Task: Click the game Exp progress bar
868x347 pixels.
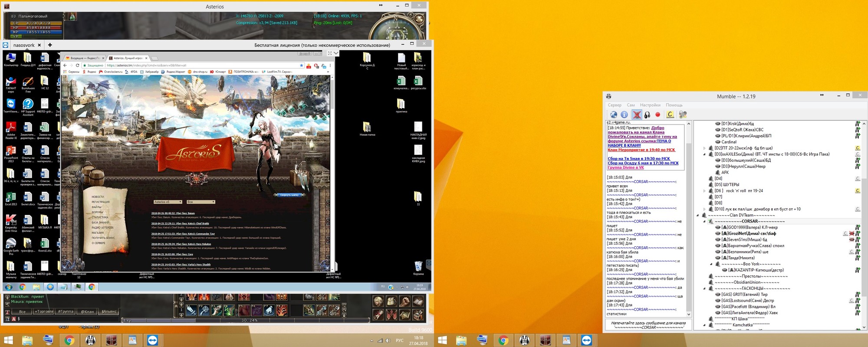Action: coord(246,321)
